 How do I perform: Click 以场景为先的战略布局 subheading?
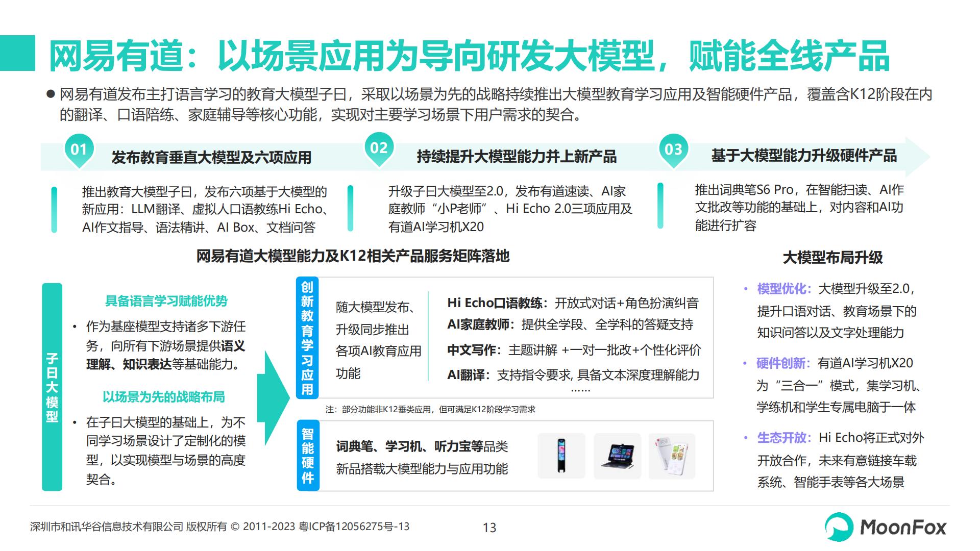[164, 397]
